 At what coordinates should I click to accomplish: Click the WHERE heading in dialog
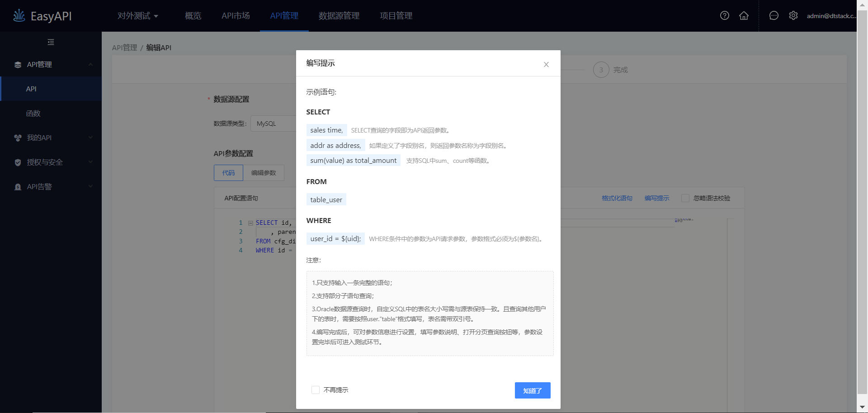(x=319, y=221)
